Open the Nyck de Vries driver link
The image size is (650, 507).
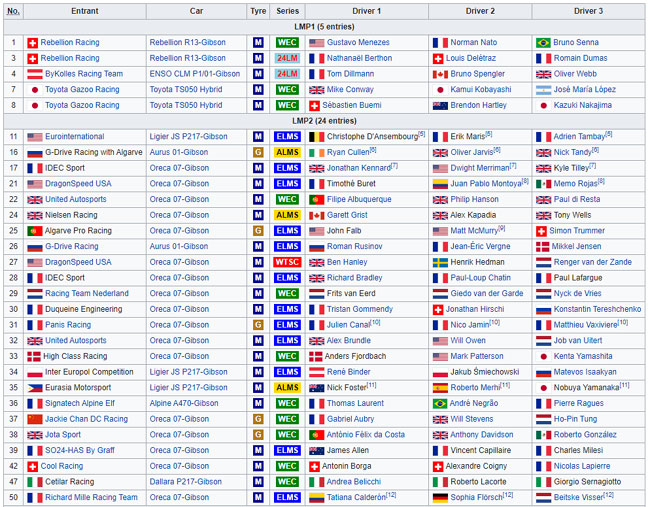577,293
